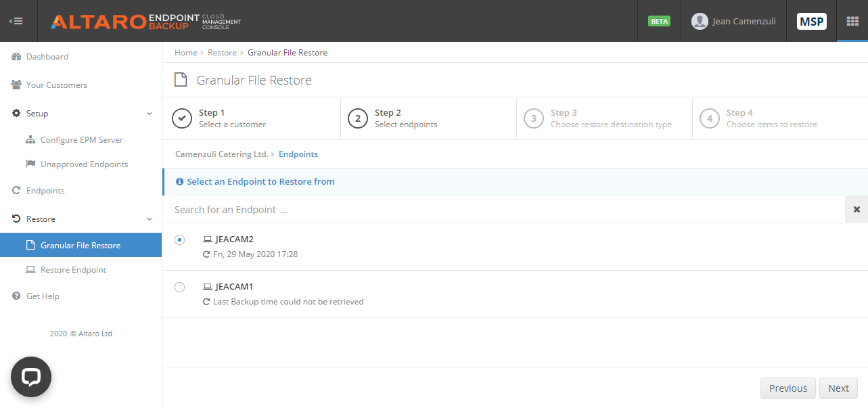Click the Dashboard globe icon

coord(15,56)
